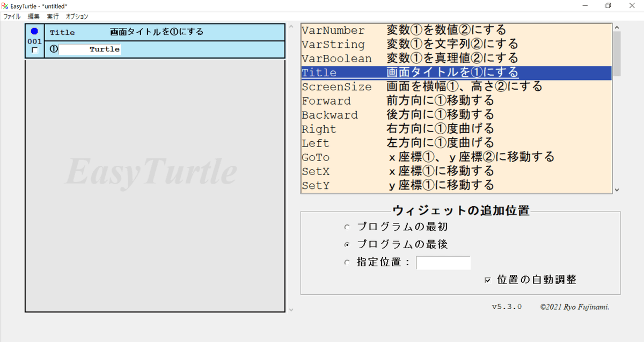
Task: Choose the プログラムの最後 radio button
Action: coord(347,244)
